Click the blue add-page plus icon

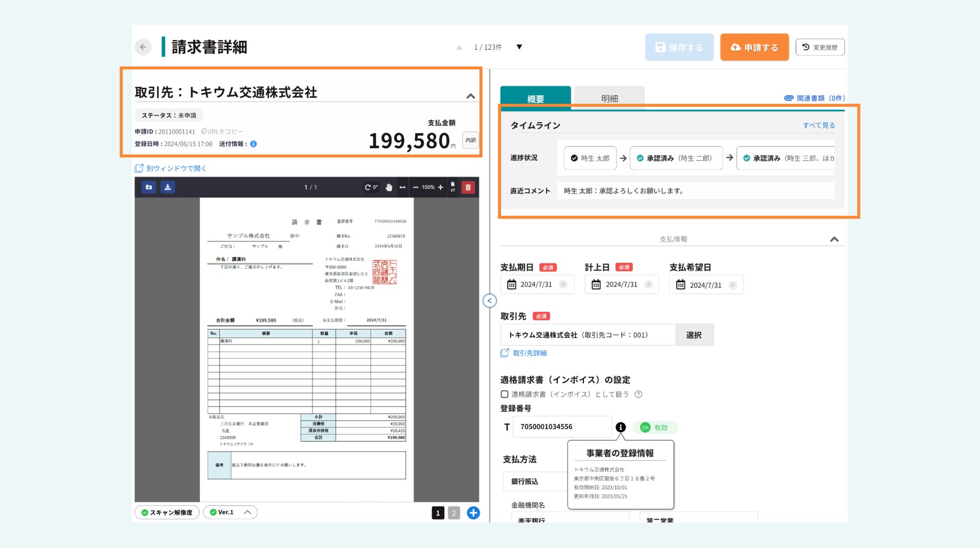[473, 513]
